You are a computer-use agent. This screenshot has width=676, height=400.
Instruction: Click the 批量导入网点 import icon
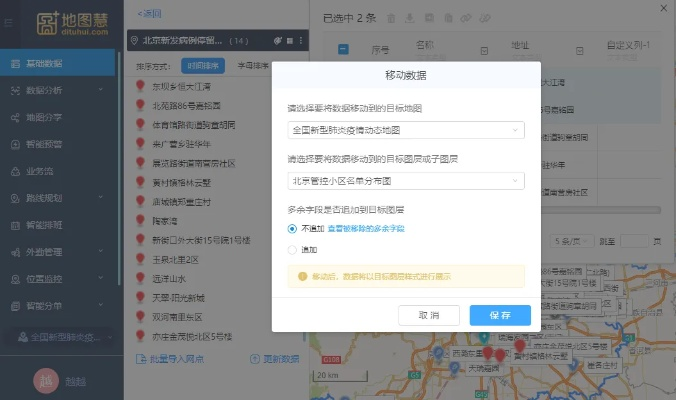point(141,358)
